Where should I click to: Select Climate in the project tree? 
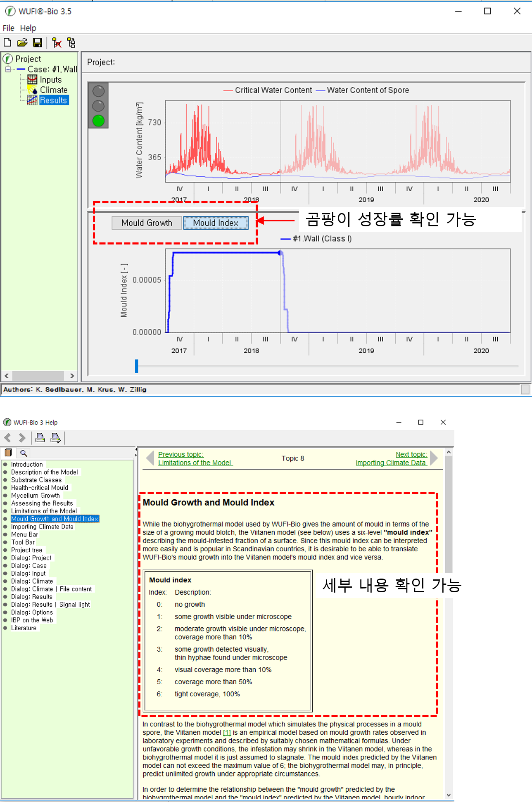(53, 90)
